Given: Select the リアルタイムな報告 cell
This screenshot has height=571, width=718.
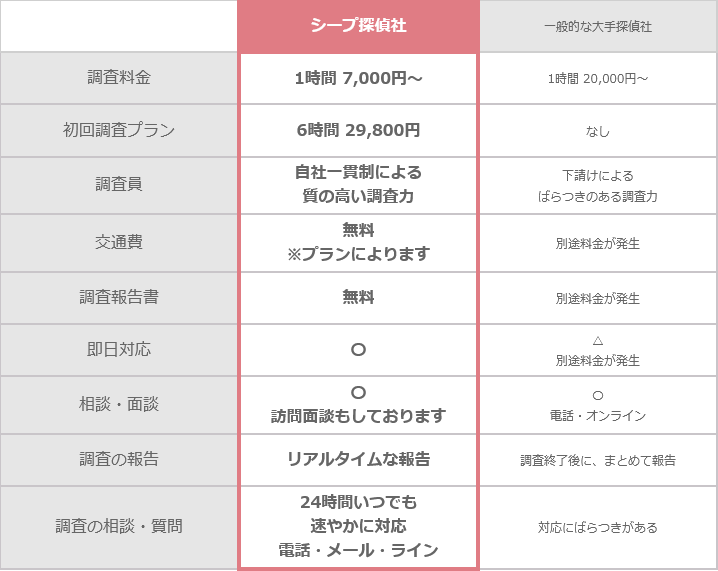Looking at the screenshot, I should click(358, 460).
